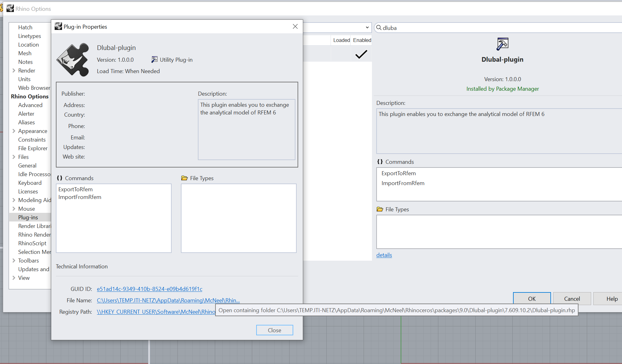The height and width of the screenshot is (364, 622).
Task: Click Installed by Package Manager text
Action: click(x=502, y=89)
